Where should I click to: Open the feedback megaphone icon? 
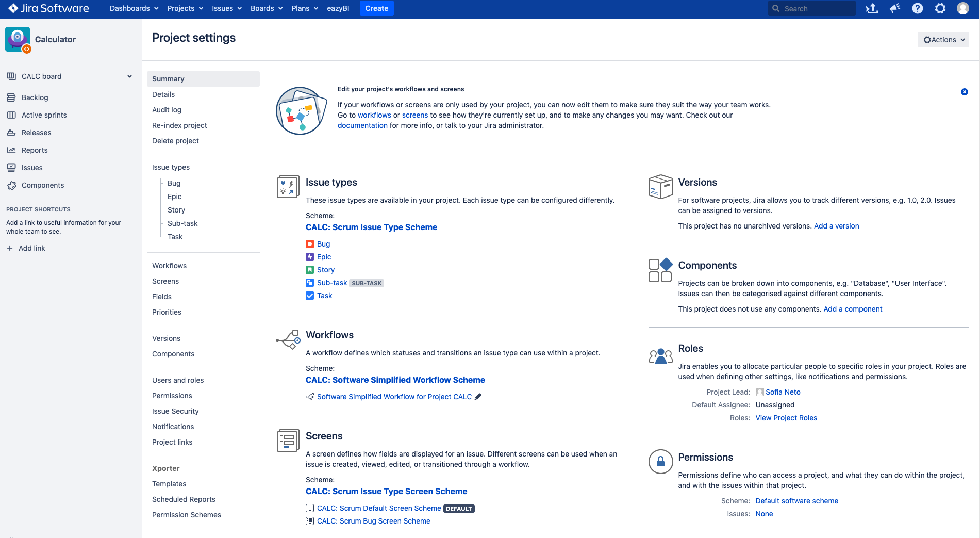pyautogui.click(x=895, y=8)
